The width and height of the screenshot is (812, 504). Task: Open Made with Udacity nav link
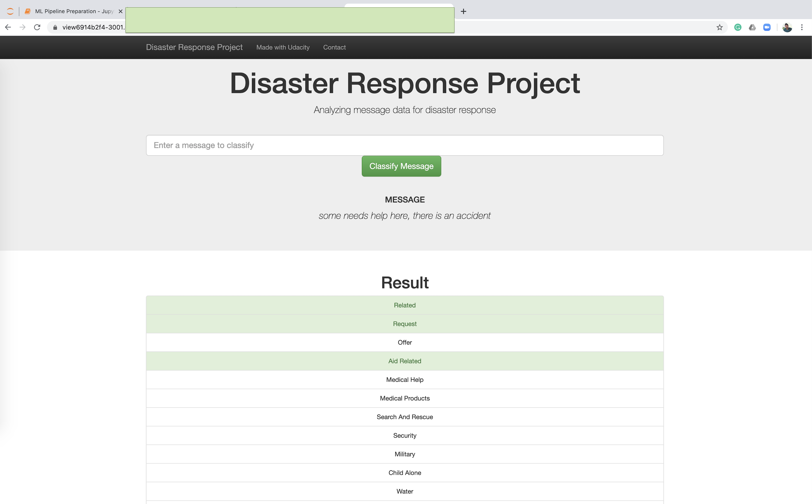click(x=283, y=47)
